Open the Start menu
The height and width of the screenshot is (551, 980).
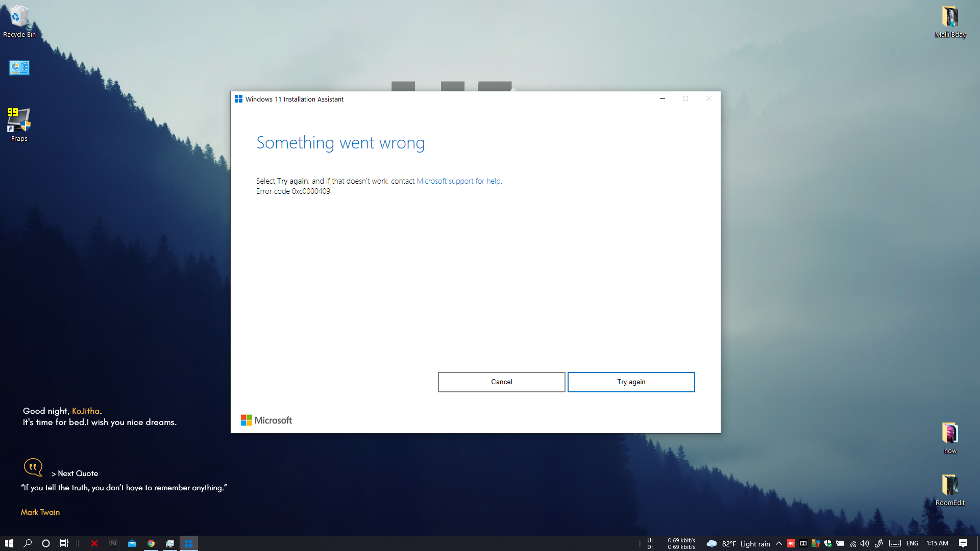(x=9, y=543)
